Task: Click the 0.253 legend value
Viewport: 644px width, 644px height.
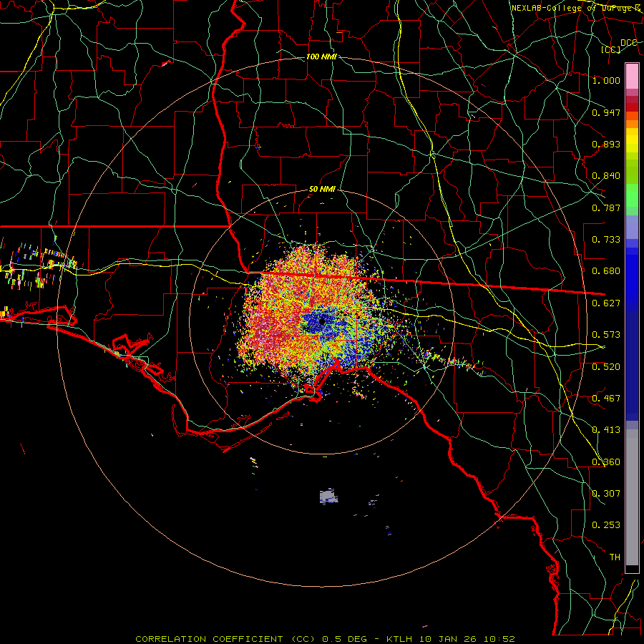Action: [x=606, y=525]
